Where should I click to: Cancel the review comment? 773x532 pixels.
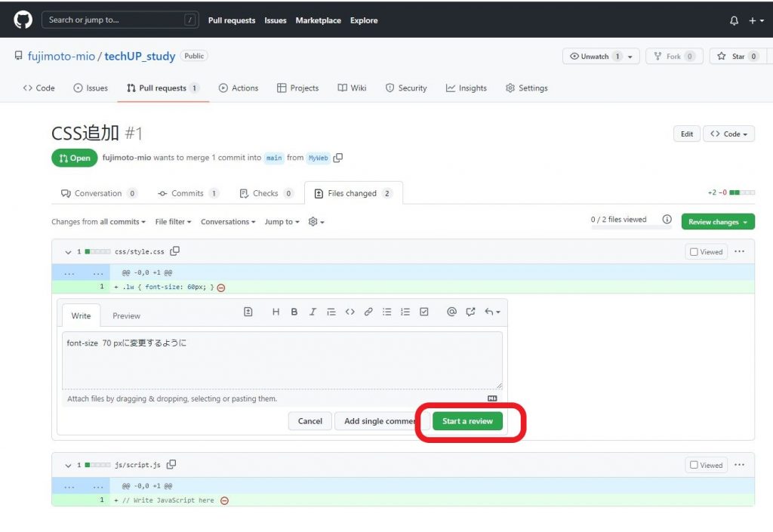[x=310, y=421]
